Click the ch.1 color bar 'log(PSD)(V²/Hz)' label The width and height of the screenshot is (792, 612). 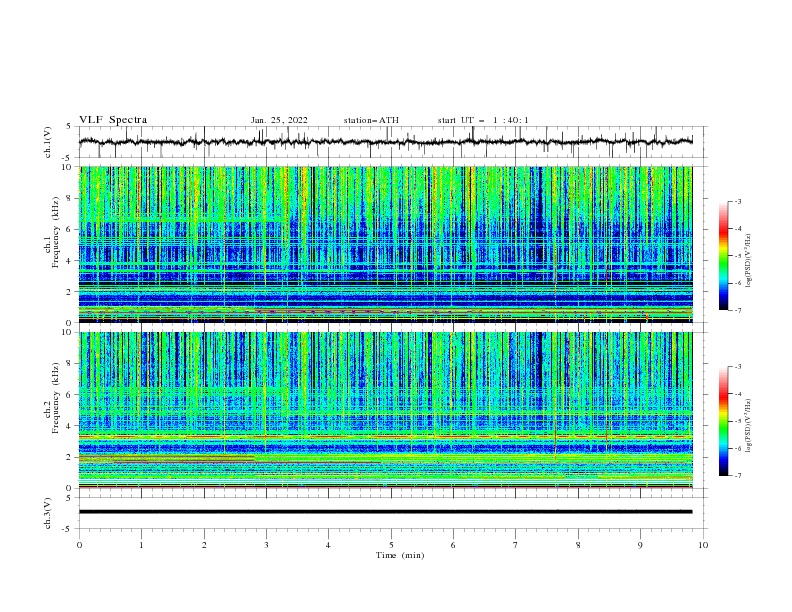pyautogui.click(x=749, y=261)
